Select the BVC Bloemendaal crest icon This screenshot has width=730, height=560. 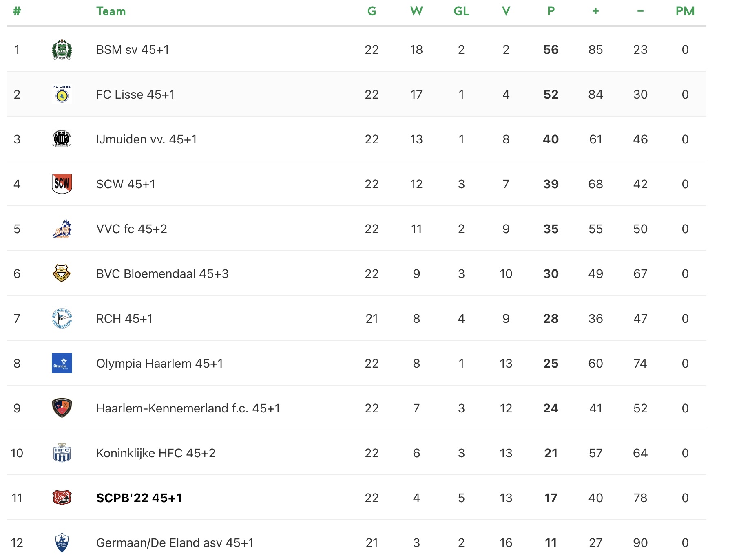click(x=62, y=273)
